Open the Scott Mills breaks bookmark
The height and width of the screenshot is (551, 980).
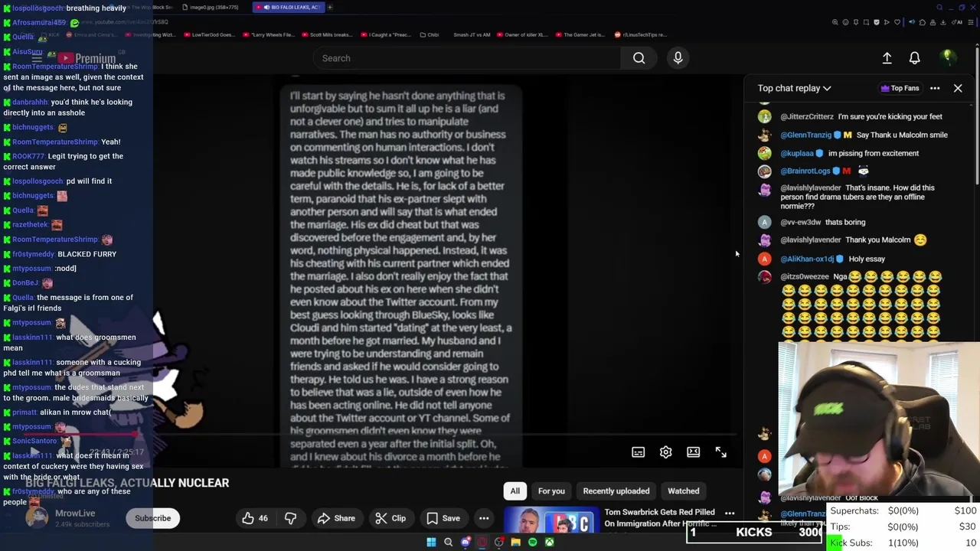[326, 34]
